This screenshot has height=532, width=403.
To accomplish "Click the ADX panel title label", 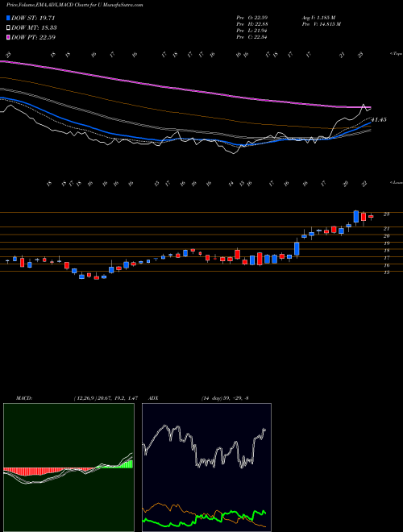I will point(154,398).
